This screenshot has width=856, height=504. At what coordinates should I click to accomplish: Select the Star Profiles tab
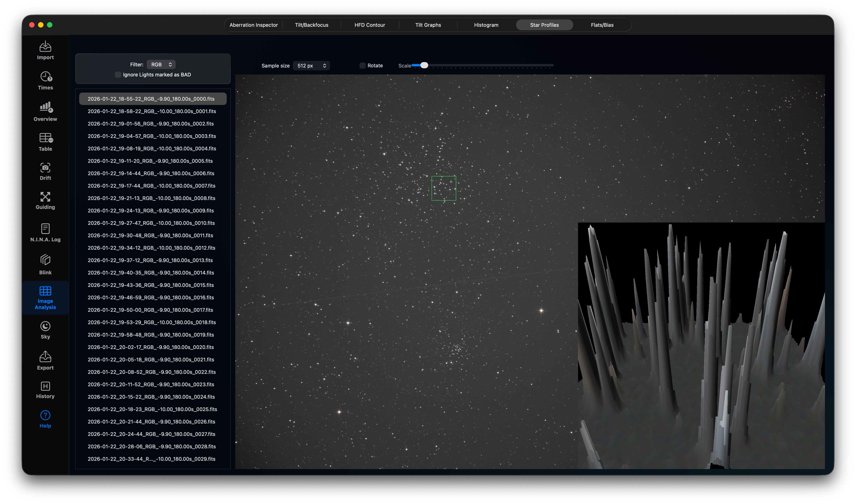coord(544,25)
